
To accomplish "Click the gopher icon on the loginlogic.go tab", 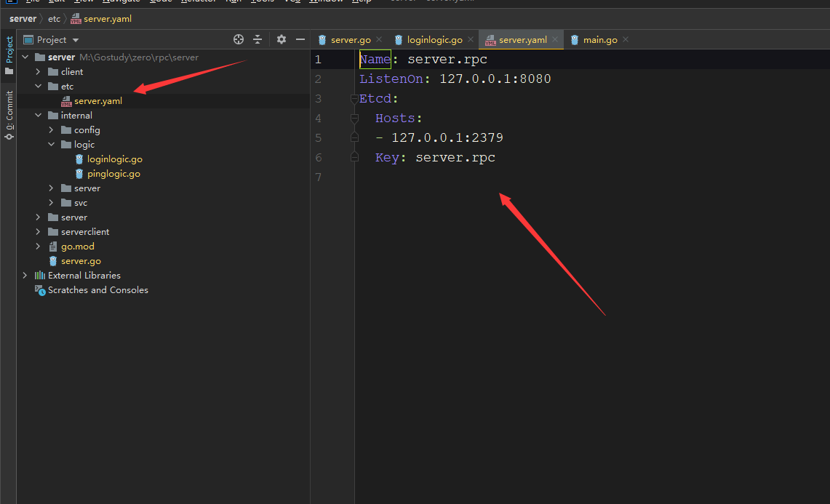I will point(399,40).
